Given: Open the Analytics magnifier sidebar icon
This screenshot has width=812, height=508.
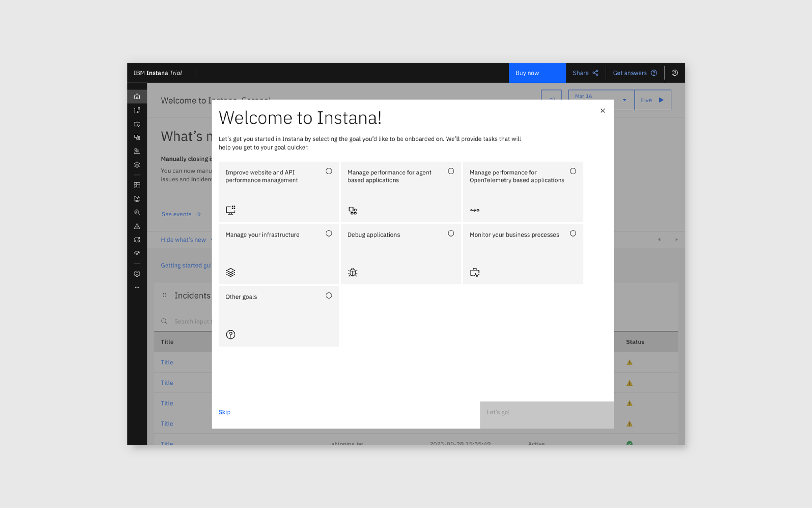Looking at the screenshot, I should (x=137, y=212).
